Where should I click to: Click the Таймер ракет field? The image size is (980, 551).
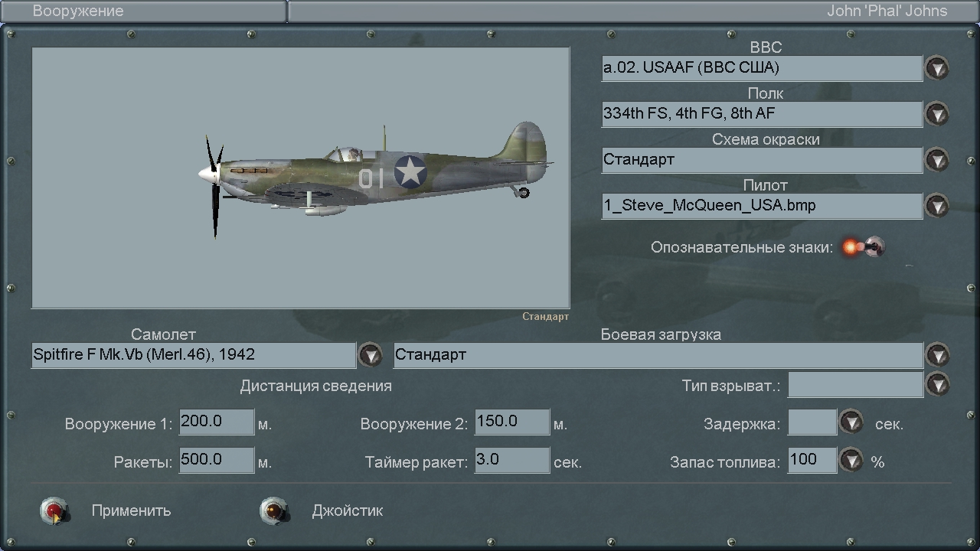point(512,460)
